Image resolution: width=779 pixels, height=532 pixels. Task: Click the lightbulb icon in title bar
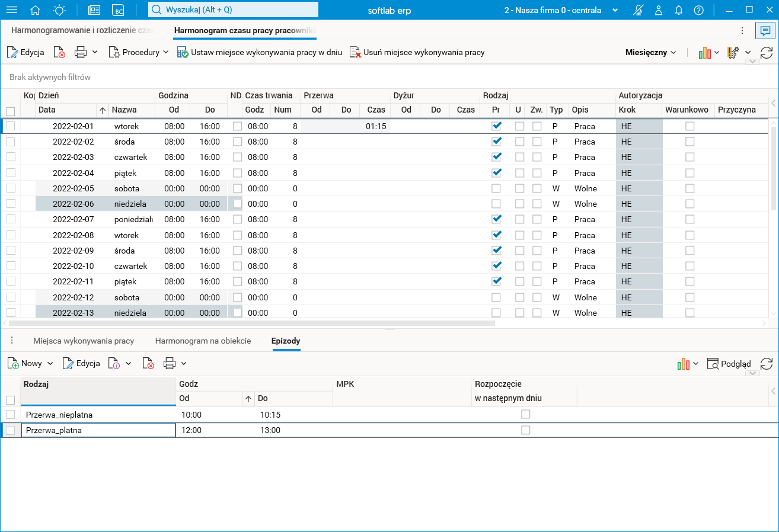[60, 10]
